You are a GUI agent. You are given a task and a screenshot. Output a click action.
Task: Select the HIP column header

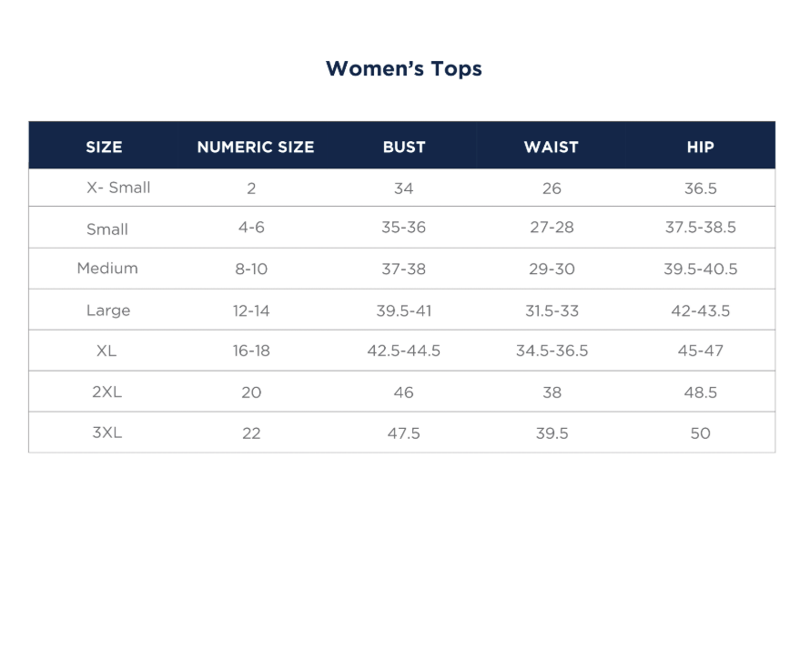click(x=701, y=147)
